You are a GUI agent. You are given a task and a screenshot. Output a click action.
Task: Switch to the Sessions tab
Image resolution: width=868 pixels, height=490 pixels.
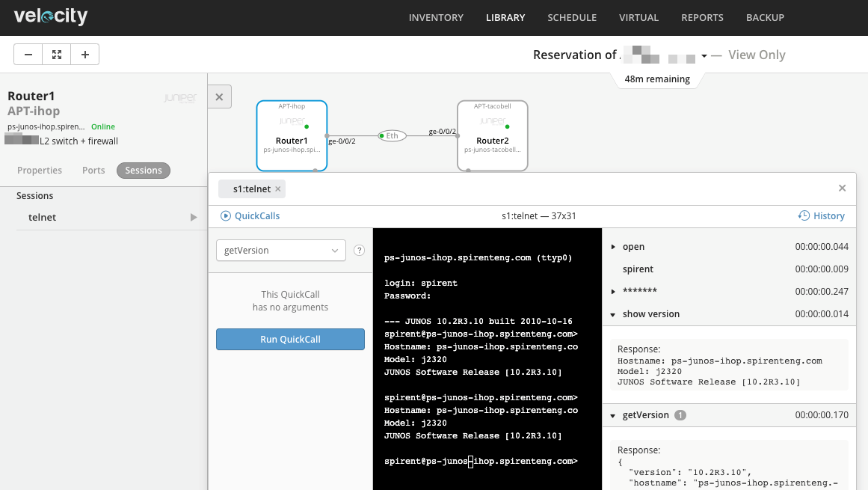[144, 171]
